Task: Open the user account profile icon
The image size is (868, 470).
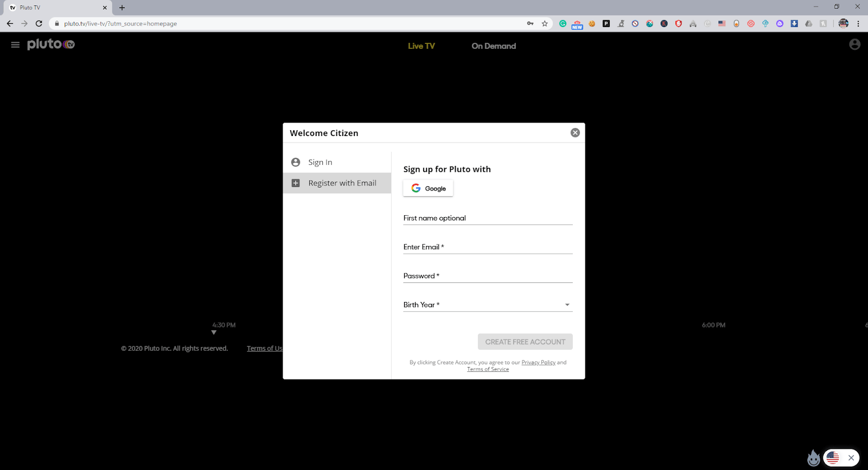Action: pyautogui.click(x=854, y=44)
